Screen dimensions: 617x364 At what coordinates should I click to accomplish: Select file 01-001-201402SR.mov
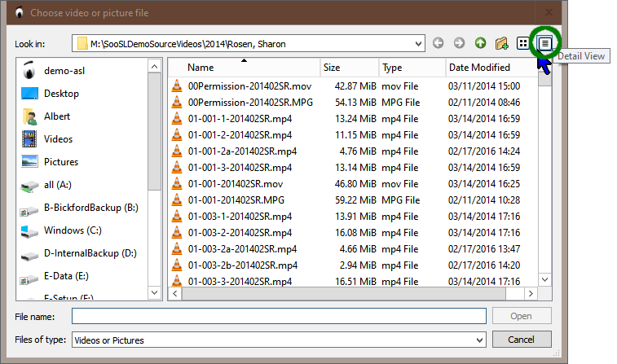pyautogui.click(x=236, y=184)
